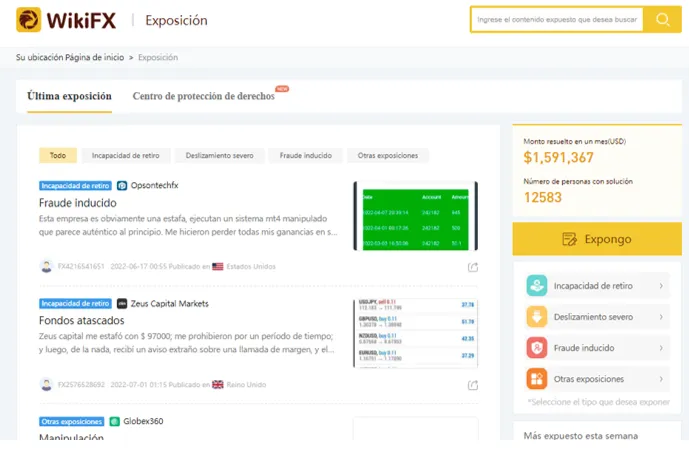Expand sidebar Otras exposiciones chevron
Screen dimensions: 689x451
click(661, 379)
